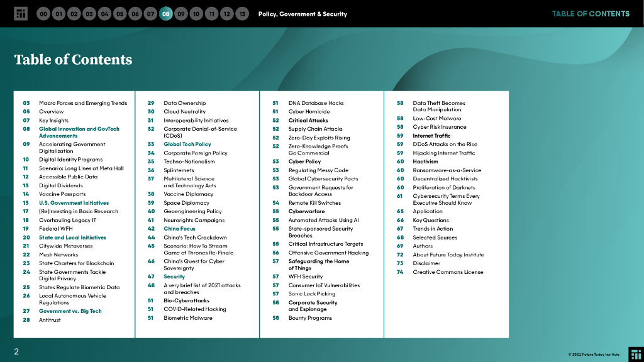Go to the Space Diplomacy entry
Screen dimensions: 644x362
coord(186,203)
